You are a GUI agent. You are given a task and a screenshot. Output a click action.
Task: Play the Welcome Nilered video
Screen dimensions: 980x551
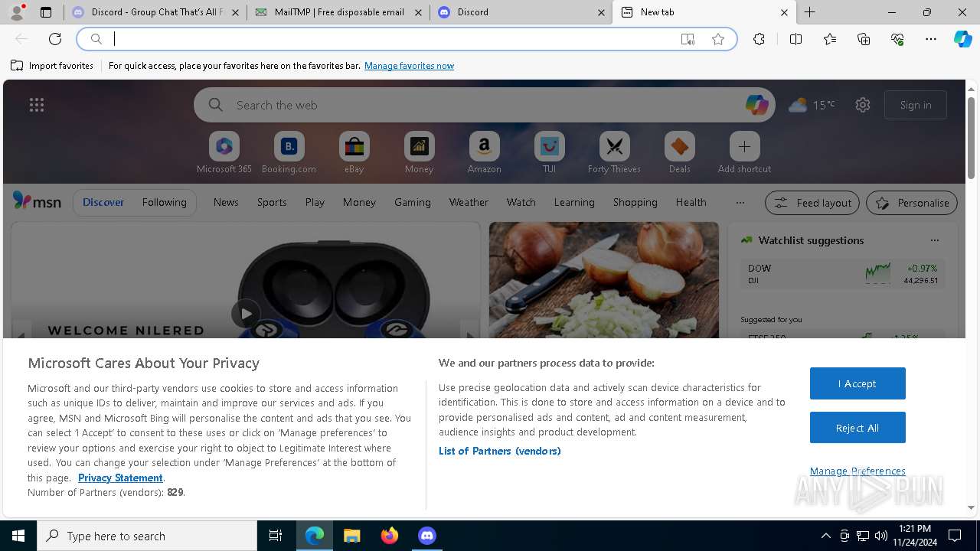tap(246, 313)
